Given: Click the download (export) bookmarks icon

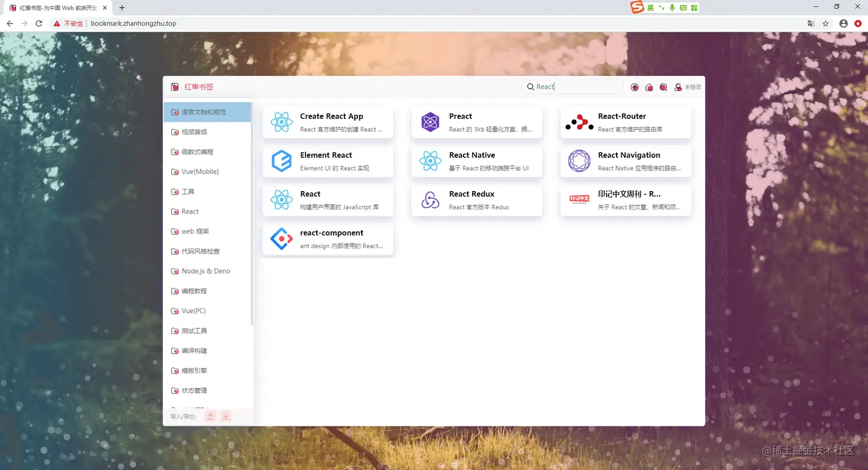Looking at the screenshot, I should point(226,416).
